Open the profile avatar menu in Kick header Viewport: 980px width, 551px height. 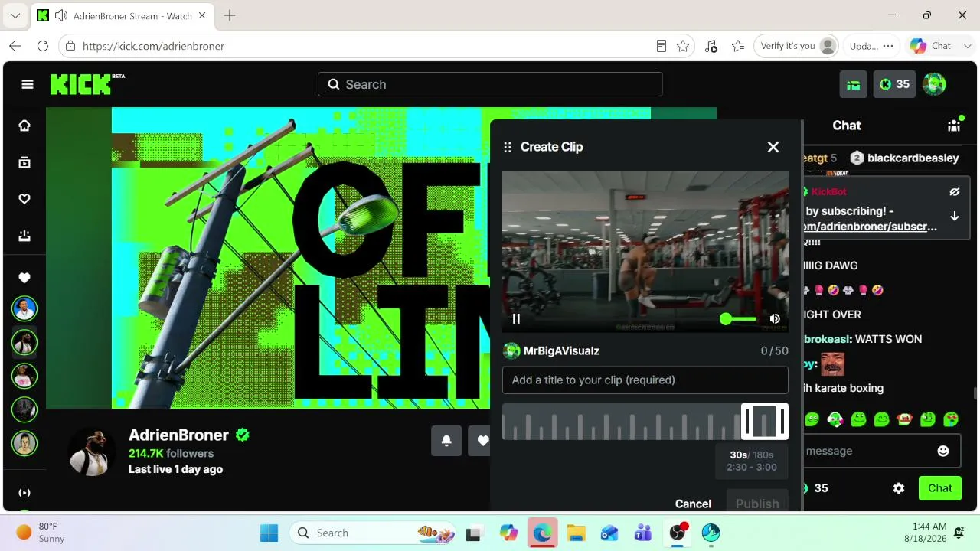click(934, 84)
